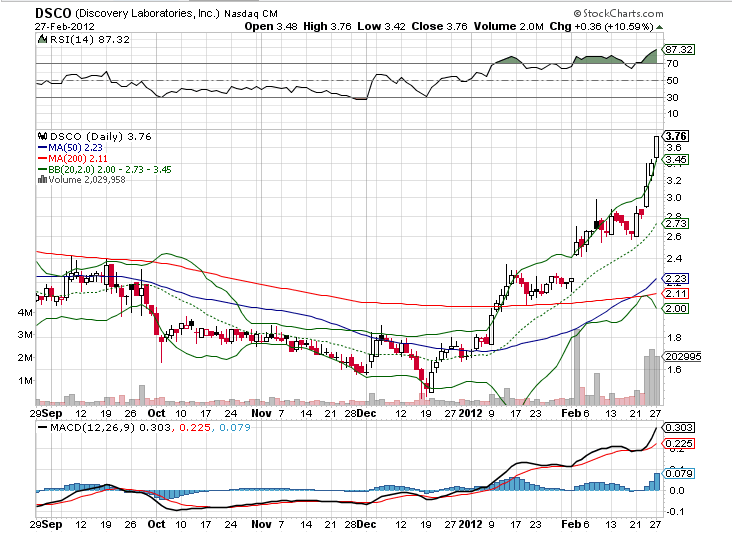Click the candlestick icon beside DSCO (Daily)
The height and width of the screenshot is (537, 732).
pos(42,136)
